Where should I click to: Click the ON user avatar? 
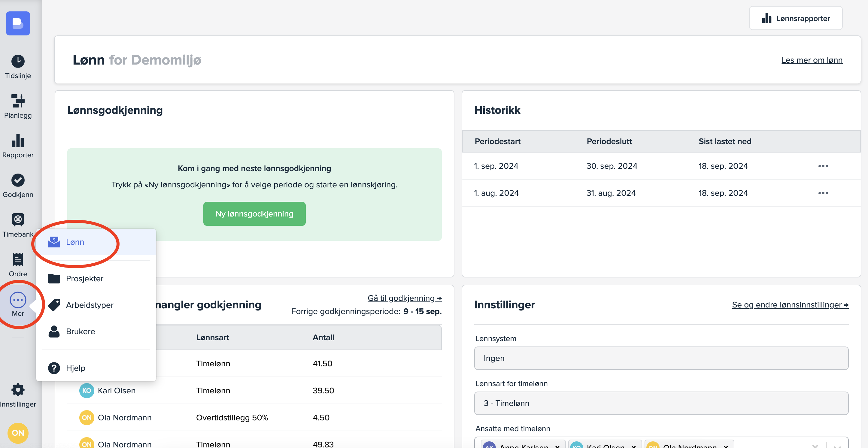(18, 432)
